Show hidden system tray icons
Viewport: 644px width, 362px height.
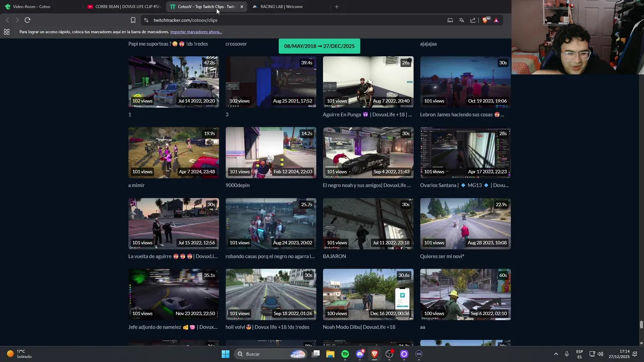click(x=556, y=354)
